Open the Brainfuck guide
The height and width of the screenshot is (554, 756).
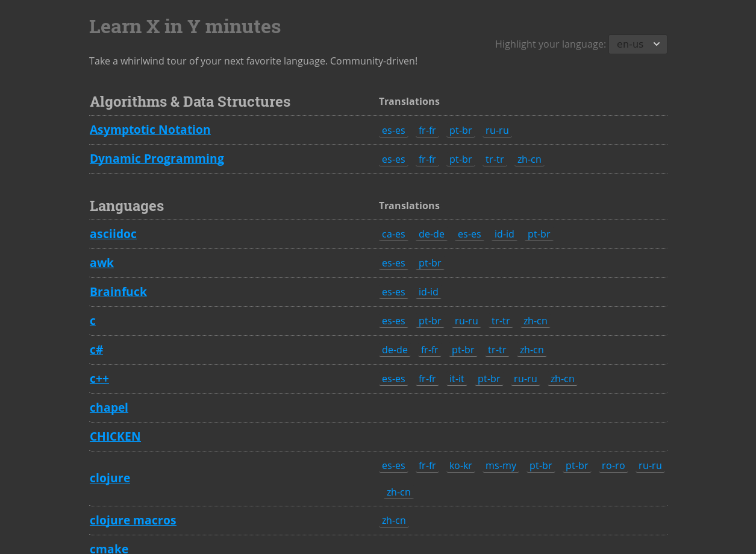[x=118, y=292]
